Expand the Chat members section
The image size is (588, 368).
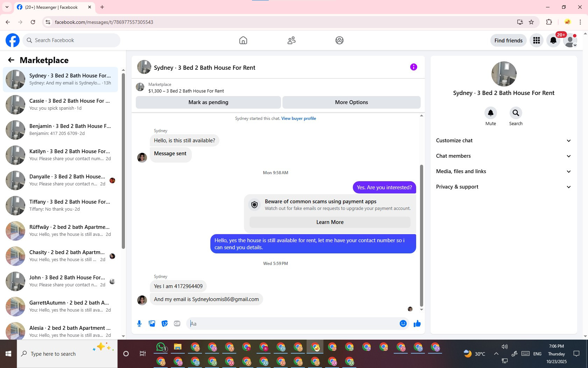click(504, 156)
